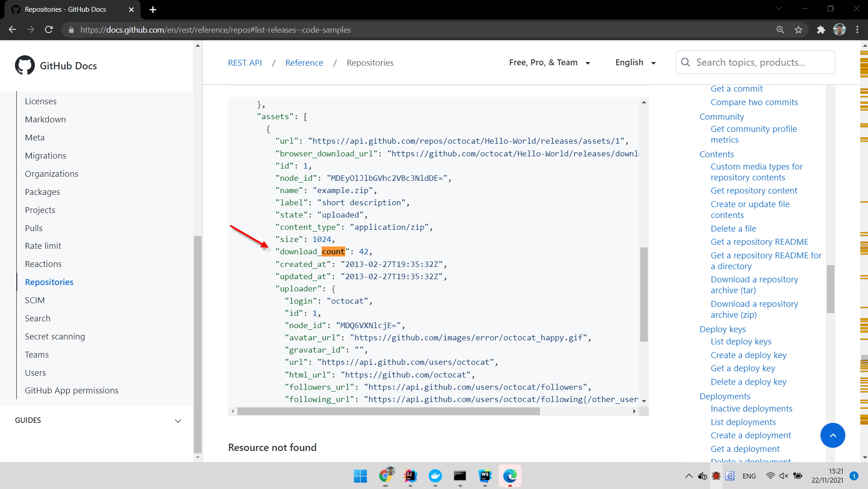Open the terminal from the taskbar

pos(460,476)
